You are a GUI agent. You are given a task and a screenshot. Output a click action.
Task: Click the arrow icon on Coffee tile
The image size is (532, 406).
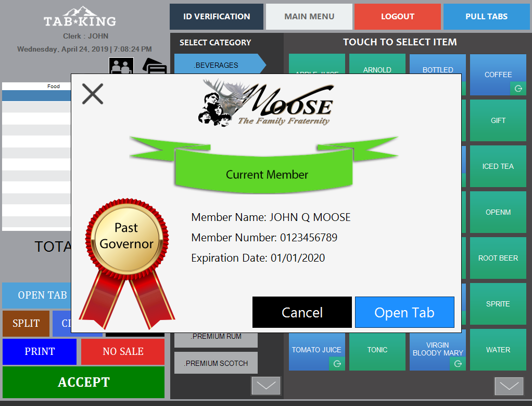[518, 89]
